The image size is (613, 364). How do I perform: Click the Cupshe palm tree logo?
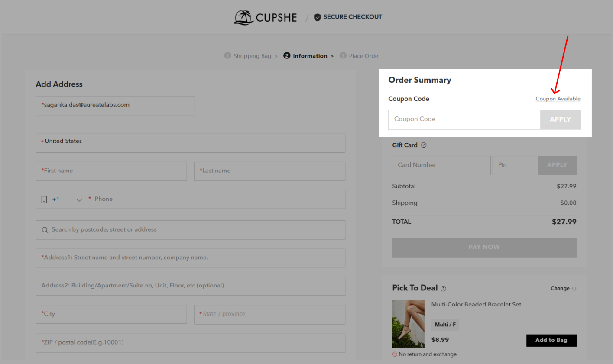click(243, 17)
